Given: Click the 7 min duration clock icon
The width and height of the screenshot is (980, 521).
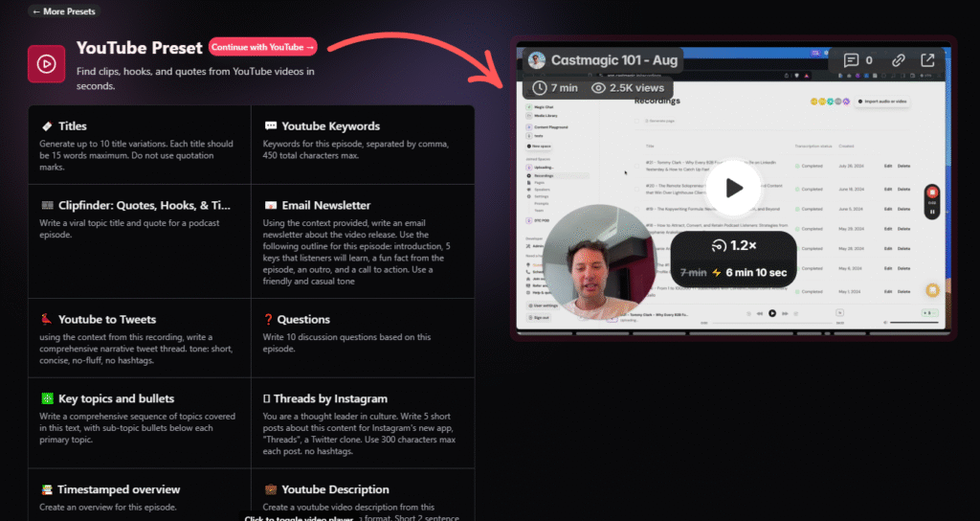Looking at the screenshot, I should [x=540, y=87].
